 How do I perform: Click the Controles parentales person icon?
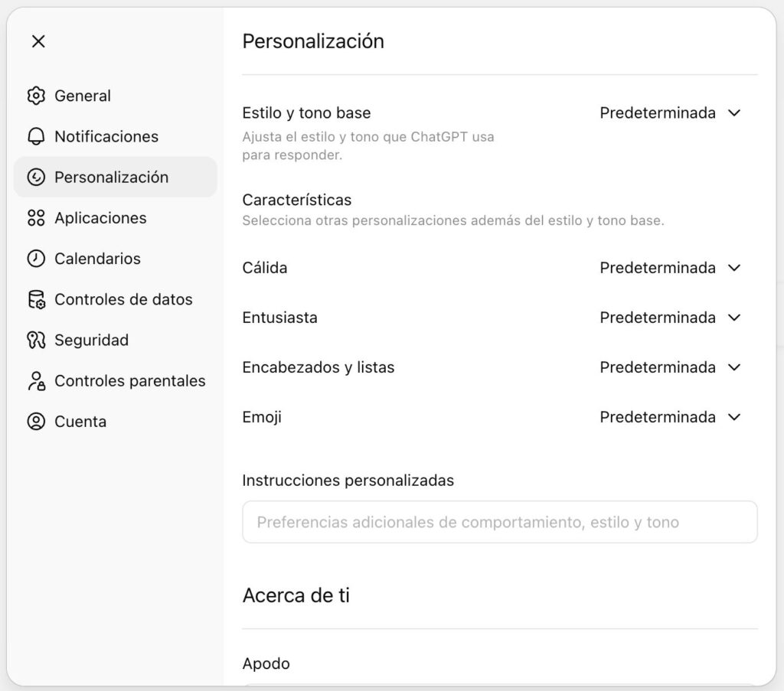point(36,380)
